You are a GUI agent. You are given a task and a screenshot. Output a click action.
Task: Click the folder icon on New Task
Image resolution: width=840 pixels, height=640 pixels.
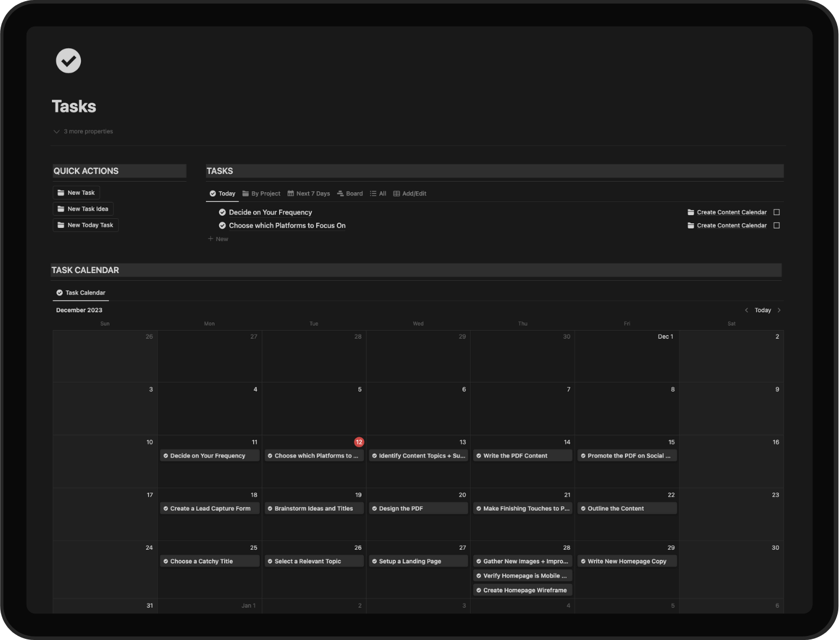click(61, 193)
